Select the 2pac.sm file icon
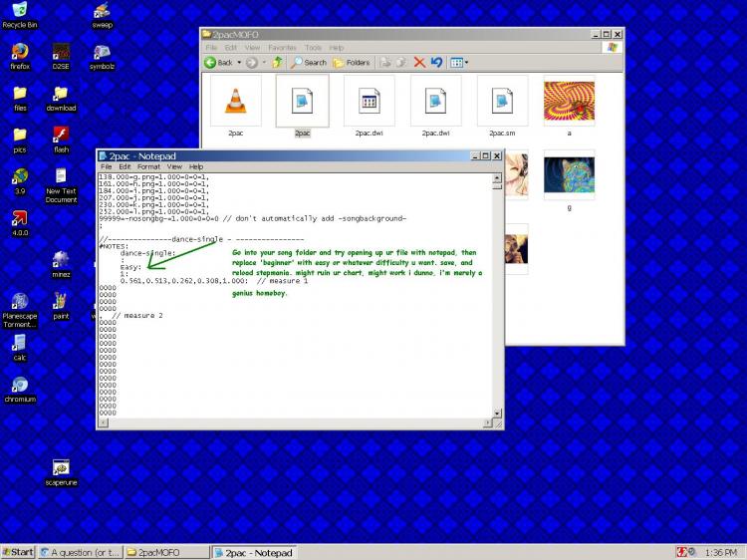 (x=502, y=101)
